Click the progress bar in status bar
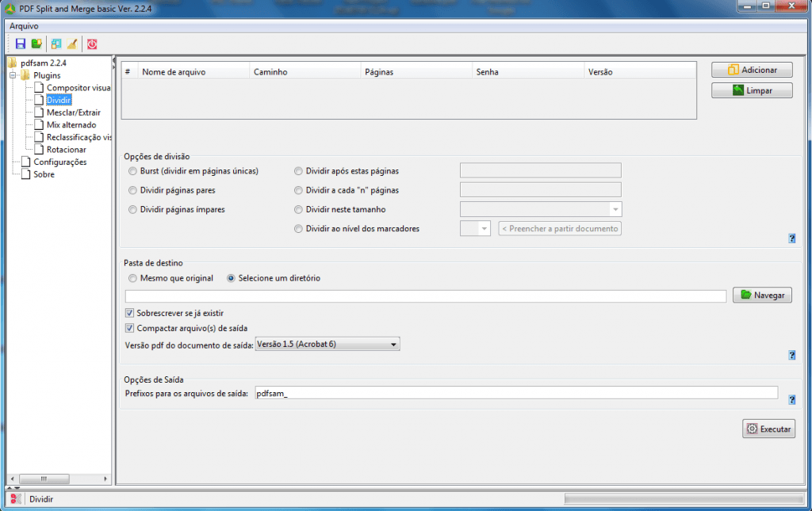Image resolution: width=812 pixels, height=511 pixels. [x=684, y=499]
